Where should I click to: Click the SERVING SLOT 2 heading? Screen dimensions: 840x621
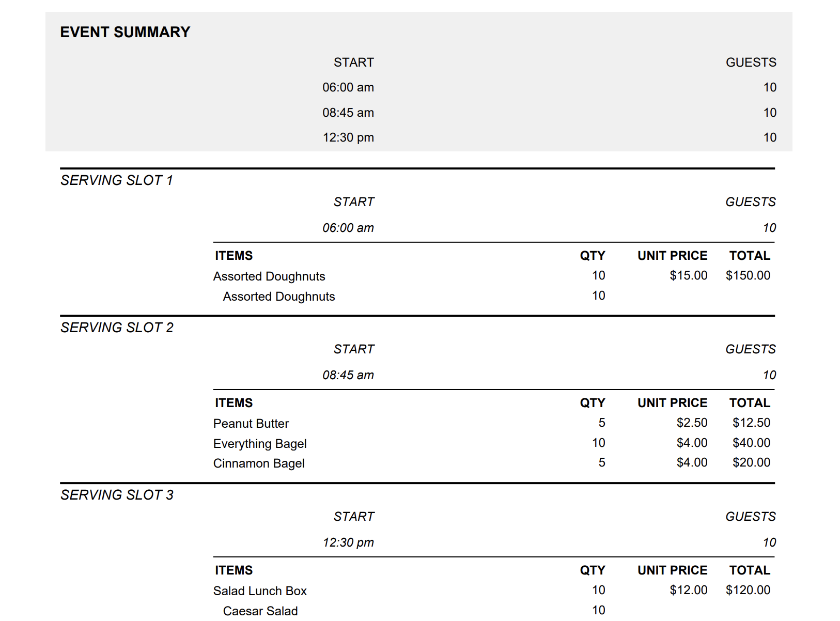117,328
